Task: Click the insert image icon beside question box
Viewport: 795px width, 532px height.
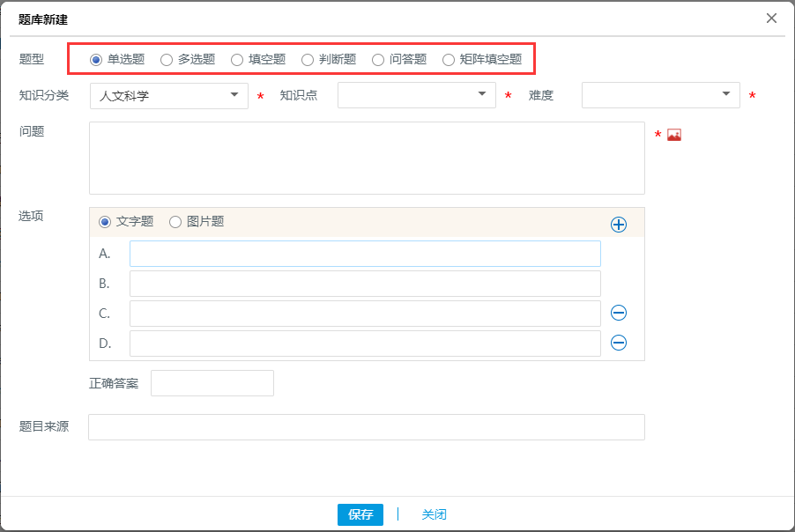Action: click(674, 135)
